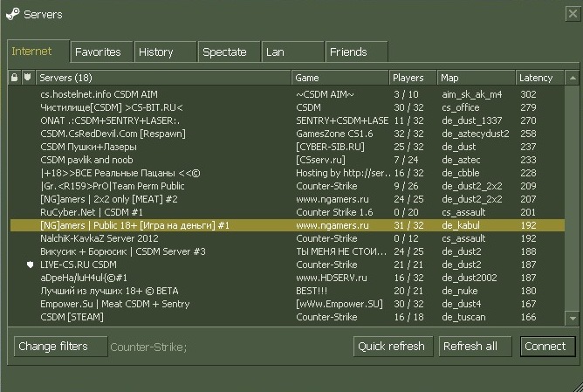Select server CSDM.CsRedDevil.Com [Respawn]
Screen dimensions: 583x392
pyautogui.click(x=287, y=134)
